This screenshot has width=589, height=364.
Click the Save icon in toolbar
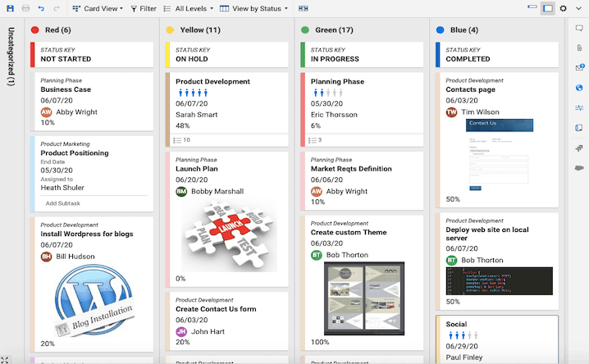[x=10, y=8]
